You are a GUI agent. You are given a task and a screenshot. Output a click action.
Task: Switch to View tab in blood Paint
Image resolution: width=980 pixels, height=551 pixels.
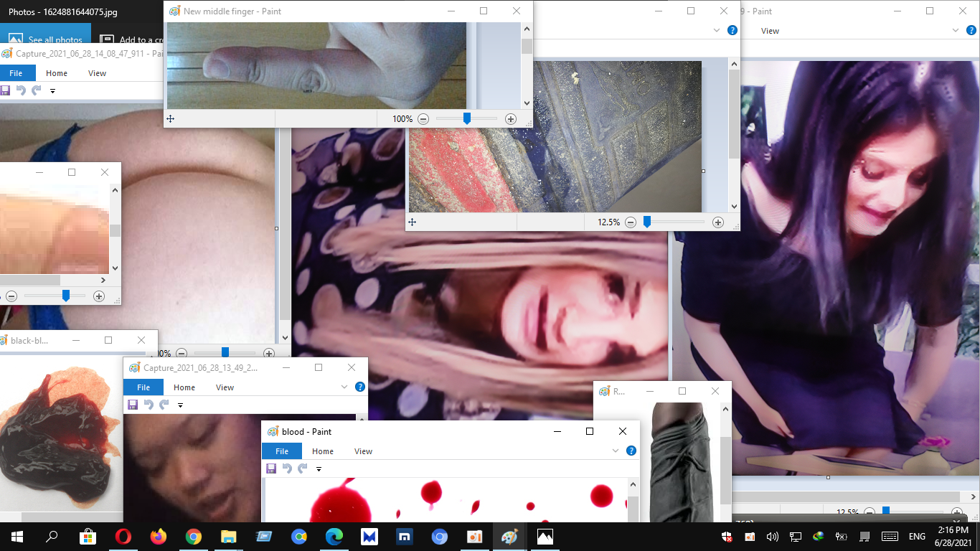[363, 451]
